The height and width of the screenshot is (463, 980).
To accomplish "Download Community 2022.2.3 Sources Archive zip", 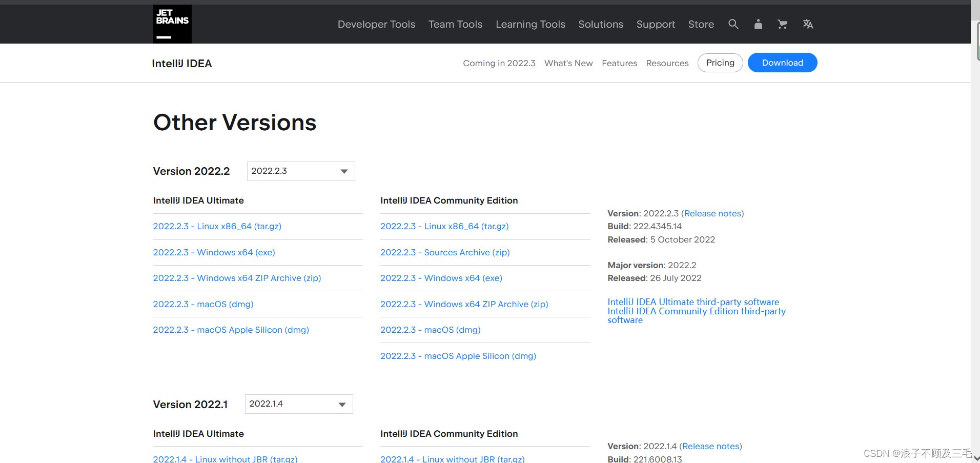I will click(445, 252).
